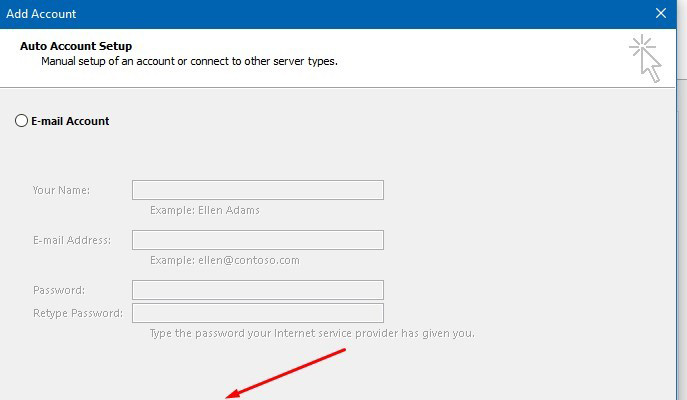687x400 pixels.
Task: Click the Auto Account Setup heading
Action: click(x=76, y=46)
